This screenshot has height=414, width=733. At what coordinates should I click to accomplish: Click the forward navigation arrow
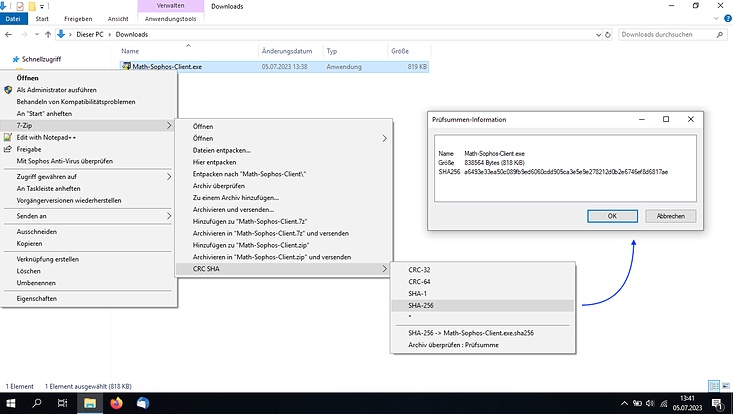click(x=24, y=35)
